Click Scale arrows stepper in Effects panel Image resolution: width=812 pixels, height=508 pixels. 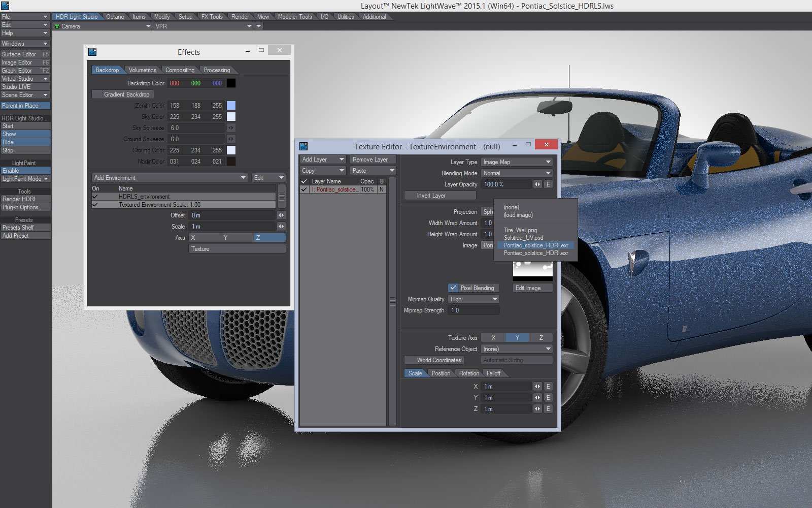point(281,227)
